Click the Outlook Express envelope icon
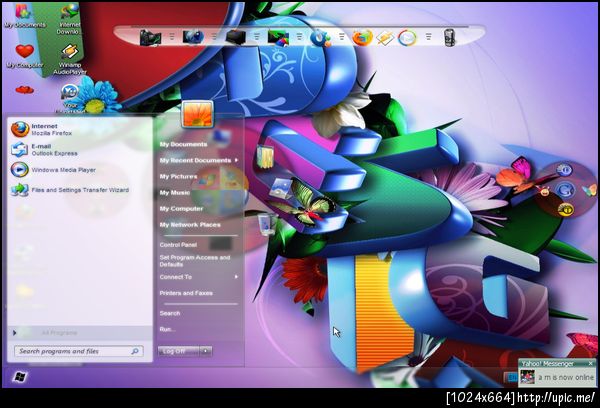The image size is (600, 408). (19, 149)
